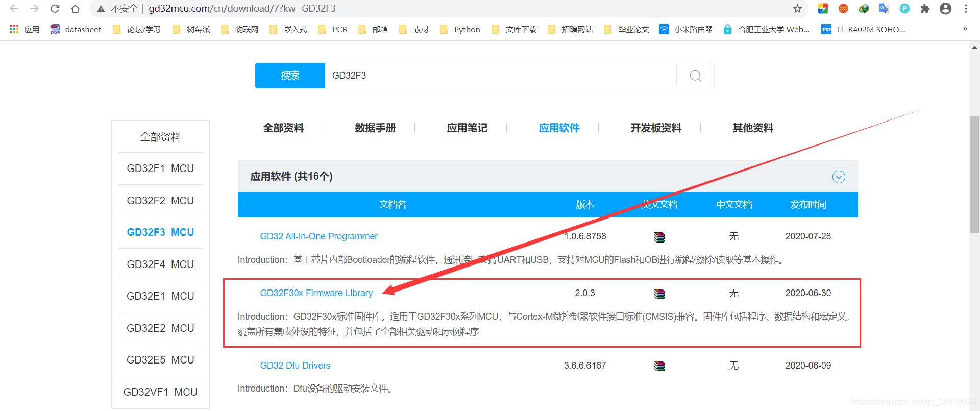
Task: Open the browser home page
Action: pos(75,9)
